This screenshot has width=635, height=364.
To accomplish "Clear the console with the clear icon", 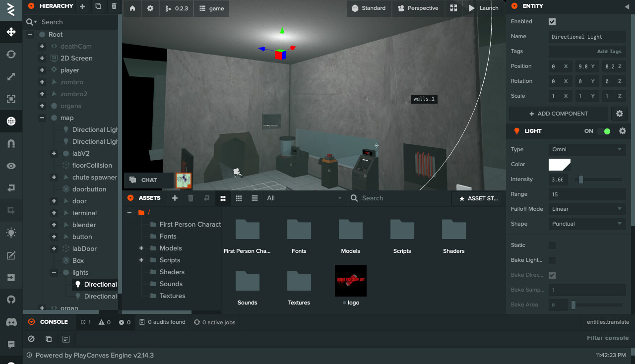I will coord(31,339).
